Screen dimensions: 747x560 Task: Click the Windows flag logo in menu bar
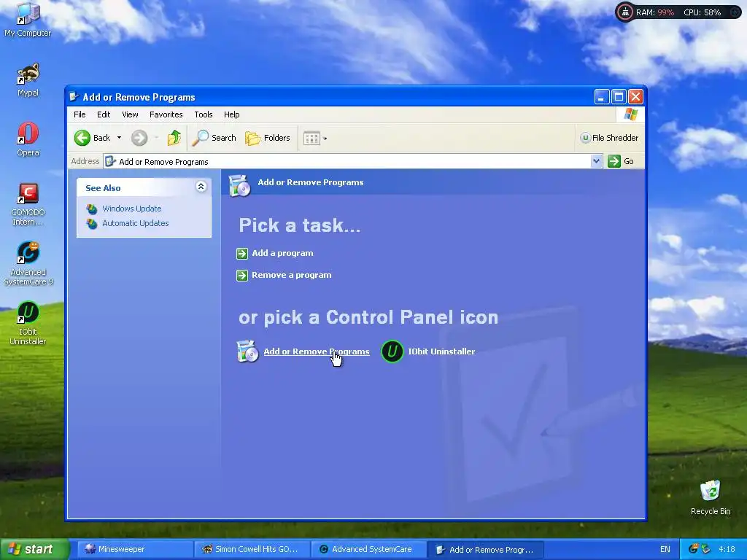point(630,114)
